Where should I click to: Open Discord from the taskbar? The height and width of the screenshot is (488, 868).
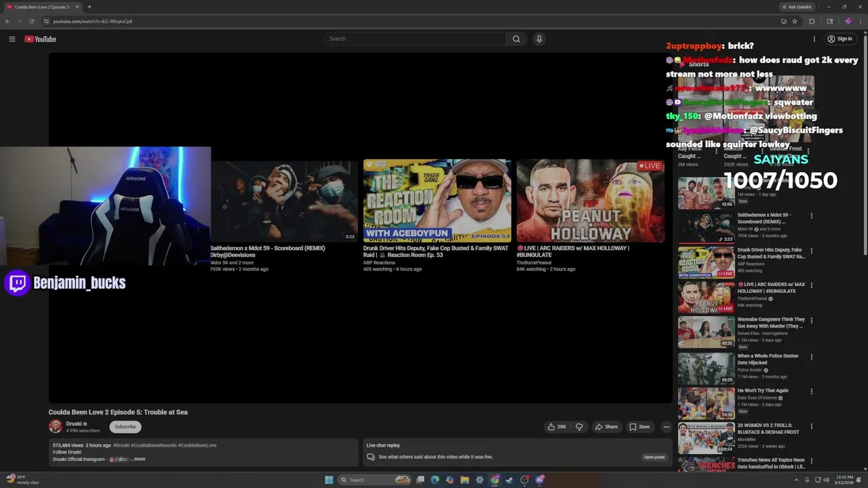pyautogui.click(x=540, y=480)
